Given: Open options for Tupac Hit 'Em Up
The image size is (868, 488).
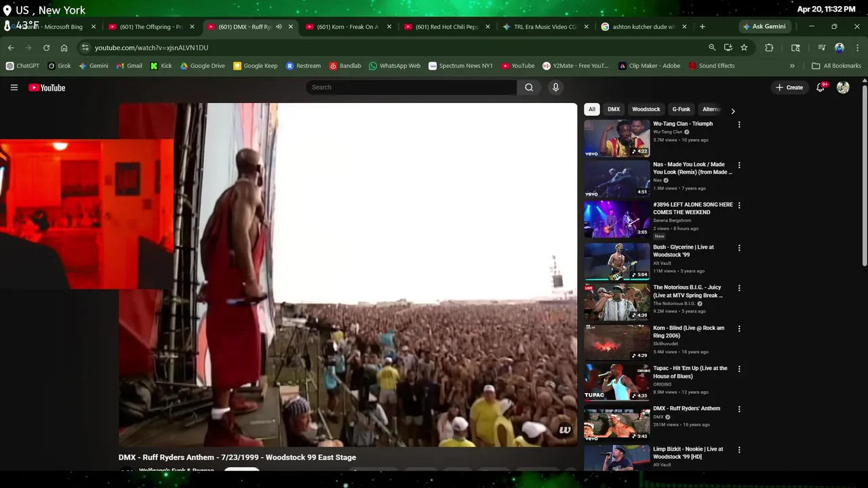Looking at the screenshot, I should tap(739, 369).
